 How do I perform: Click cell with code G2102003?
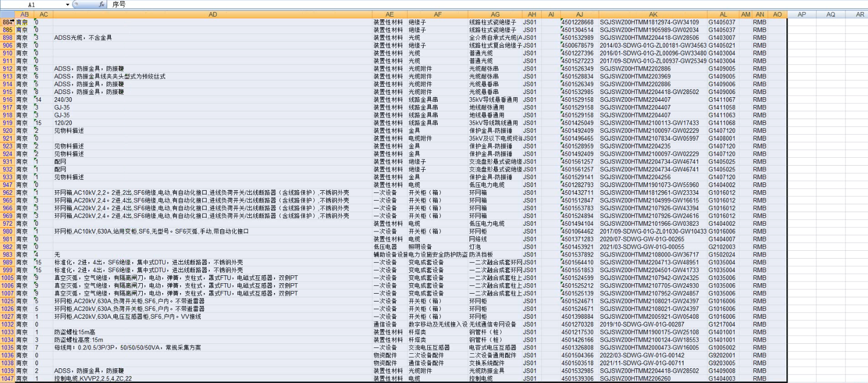[x=722, y=247]
